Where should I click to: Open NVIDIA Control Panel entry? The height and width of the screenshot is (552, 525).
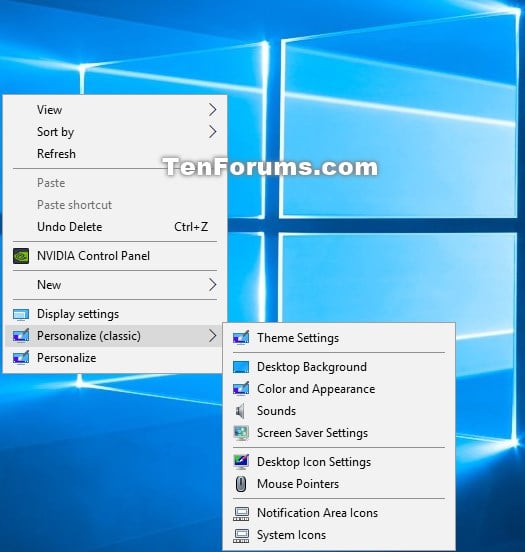coord(114,256)
